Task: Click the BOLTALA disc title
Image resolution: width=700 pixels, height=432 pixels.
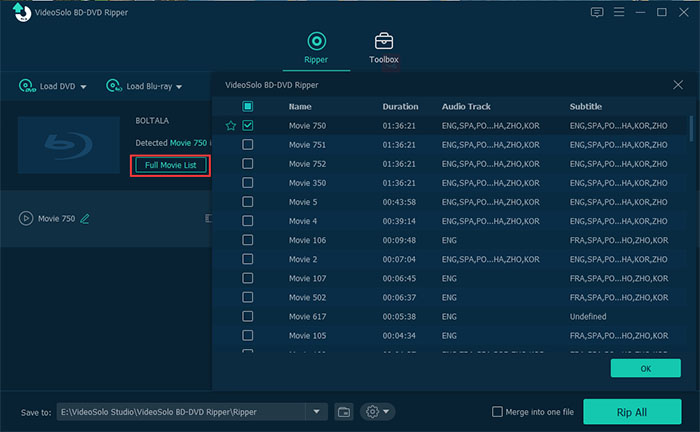Action: pyautogui.click(x=152, y=120)
